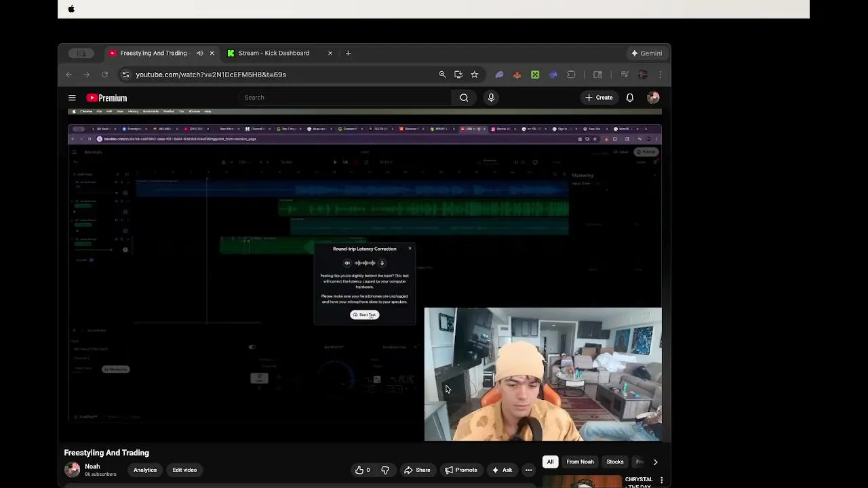Image resolution: width=868 pixels, height=488 pixels.
Task: Select the From Noah filter chip
Action: point(580,462)
